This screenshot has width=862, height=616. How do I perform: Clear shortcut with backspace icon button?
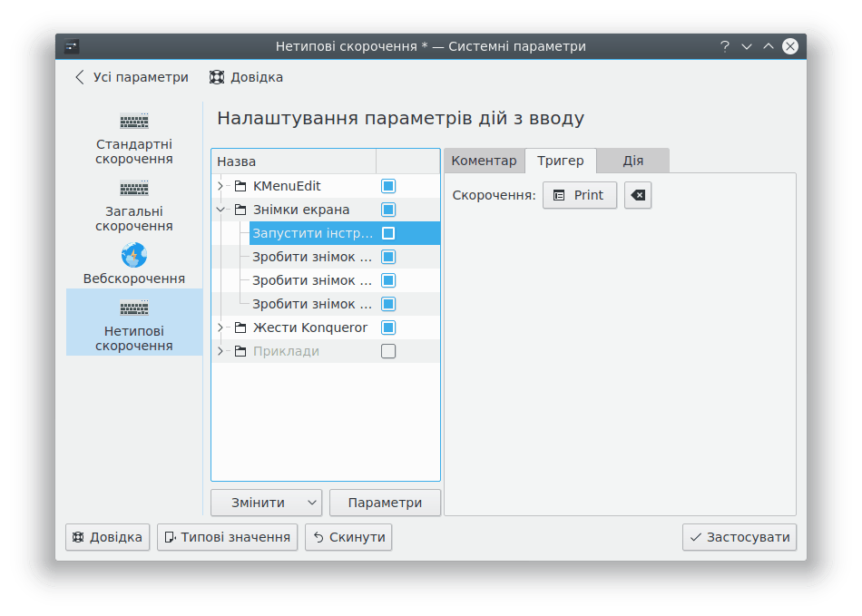tap(638, 195)
